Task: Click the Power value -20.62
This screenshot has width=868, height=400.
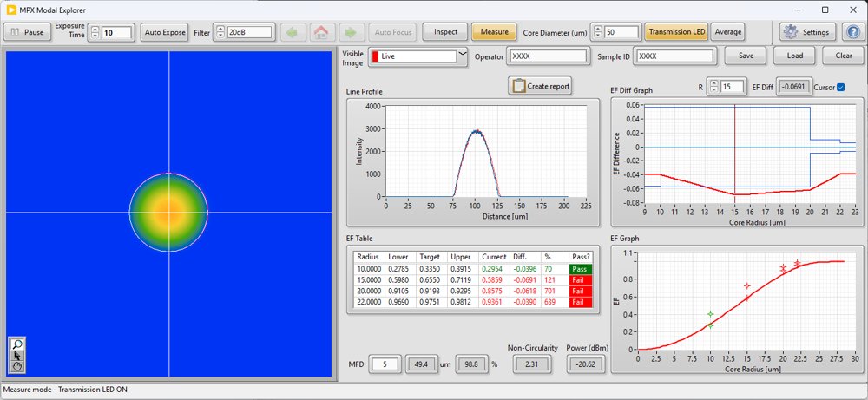Action: tap(587, 364)
